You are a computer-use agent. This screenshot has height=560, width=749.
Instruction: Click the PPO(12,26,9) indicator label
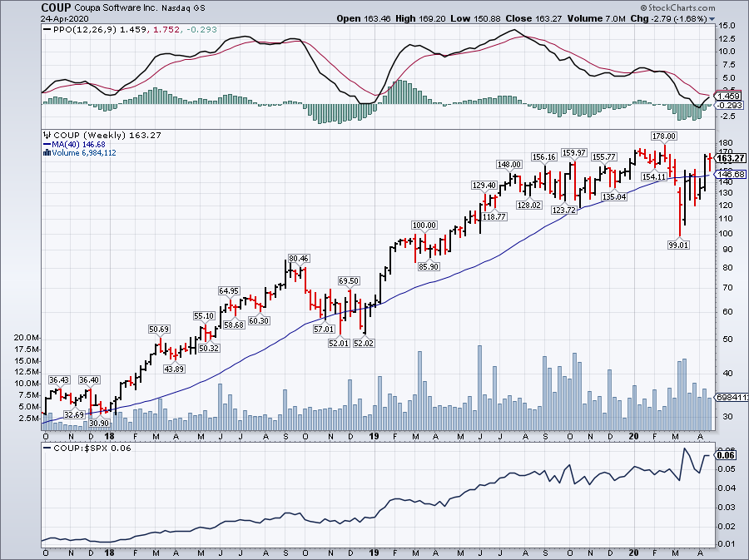coord(85,30)
